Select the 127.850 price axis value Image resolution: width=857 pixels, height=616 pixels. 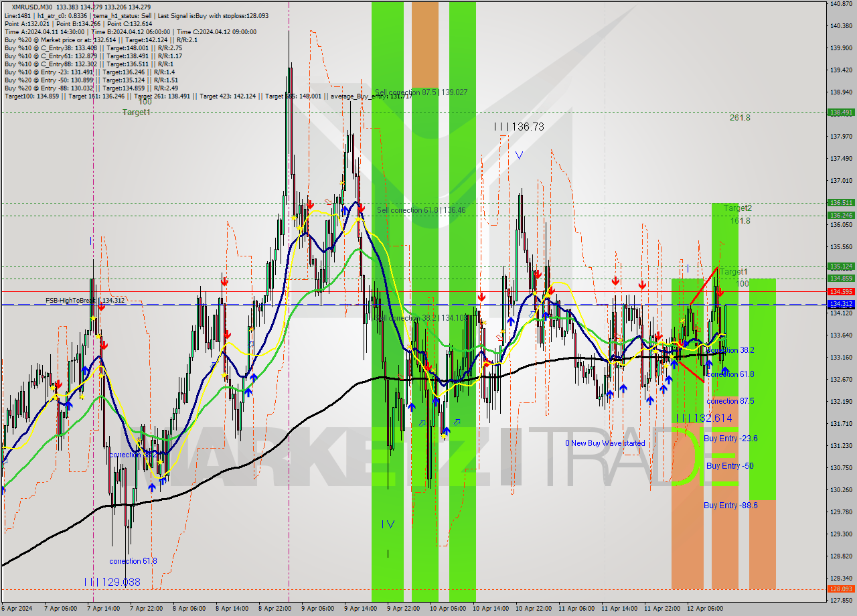pos(841,600)
